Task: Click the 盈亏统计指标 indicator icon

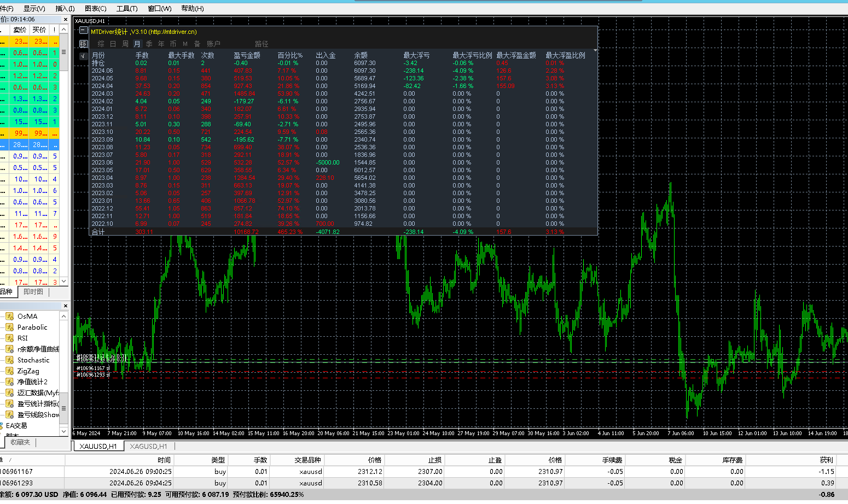Action: [9, 403]
